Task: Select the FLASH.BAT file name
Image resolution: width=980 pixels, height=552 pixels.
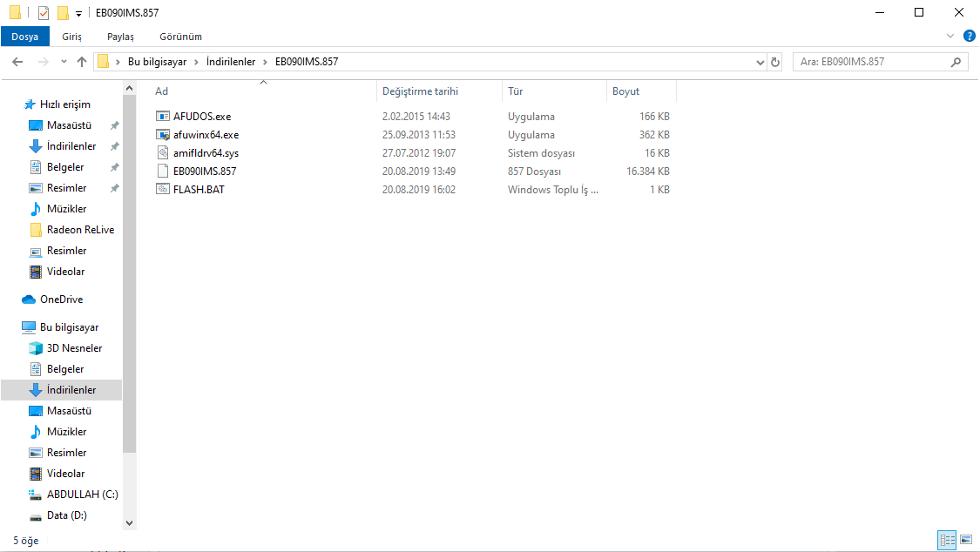Action: [199, 189]
